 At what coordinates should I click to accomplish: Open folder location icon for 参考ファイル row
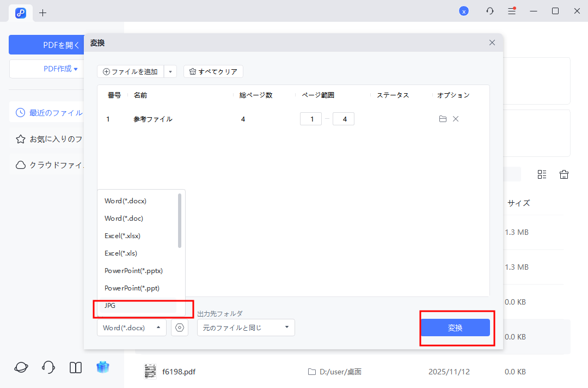443,118
